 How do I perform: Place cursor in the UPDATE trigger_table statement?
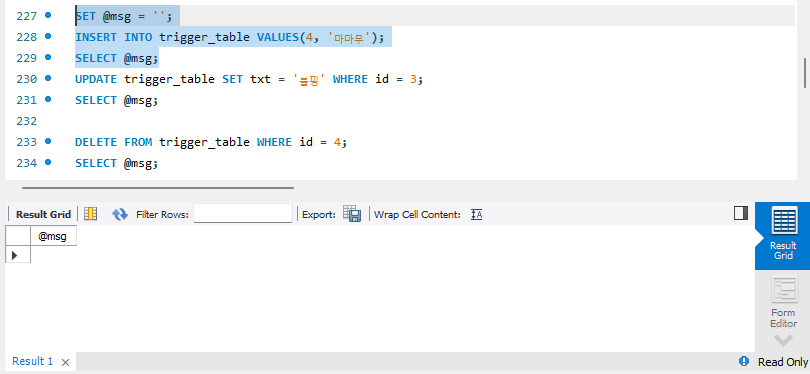pyautogui.click(x=249, y=79)
